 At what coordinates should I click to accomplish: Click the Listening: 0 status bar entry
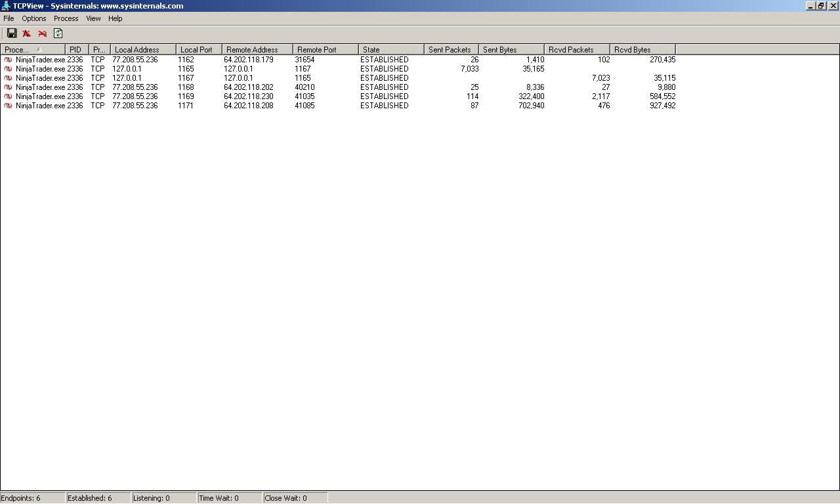tap(164, 498)
